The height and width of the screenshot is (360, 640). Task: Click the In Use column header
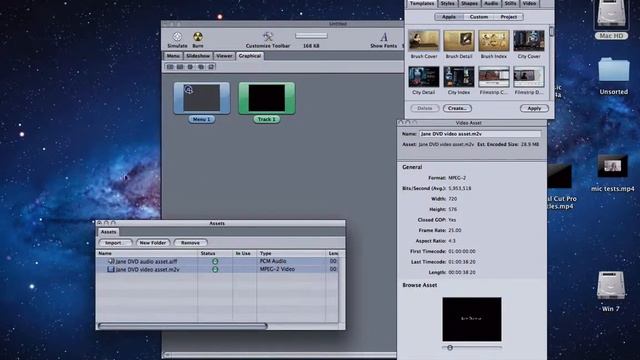[244, 253]
